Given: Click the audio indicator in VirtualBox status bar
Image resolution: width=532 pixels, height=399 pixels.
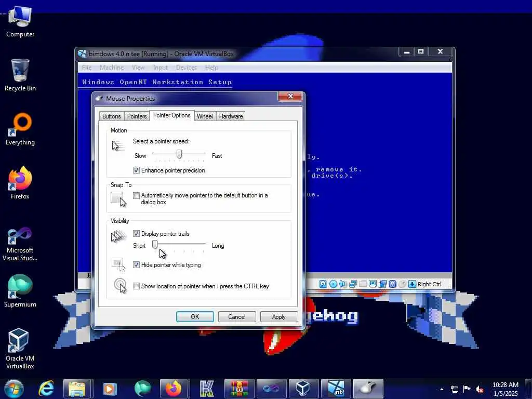Looking at the screenshot, I should [x=343, y=284].
